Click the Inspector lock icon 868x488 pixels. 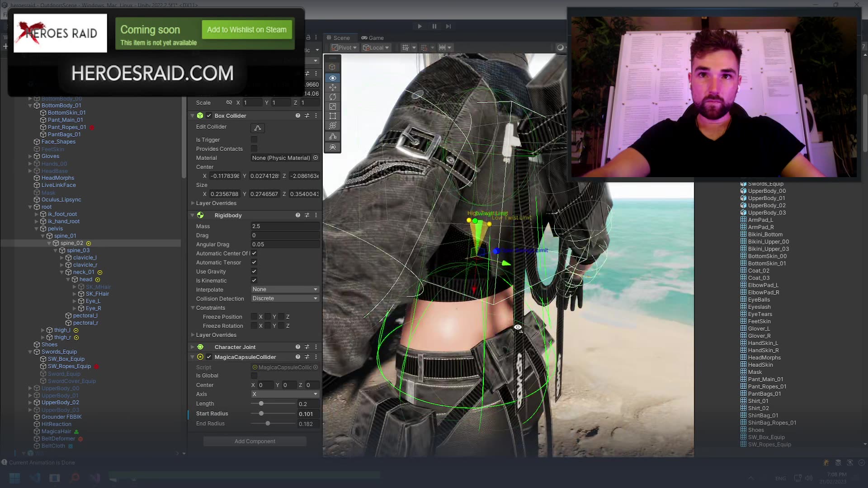[308, 38]
